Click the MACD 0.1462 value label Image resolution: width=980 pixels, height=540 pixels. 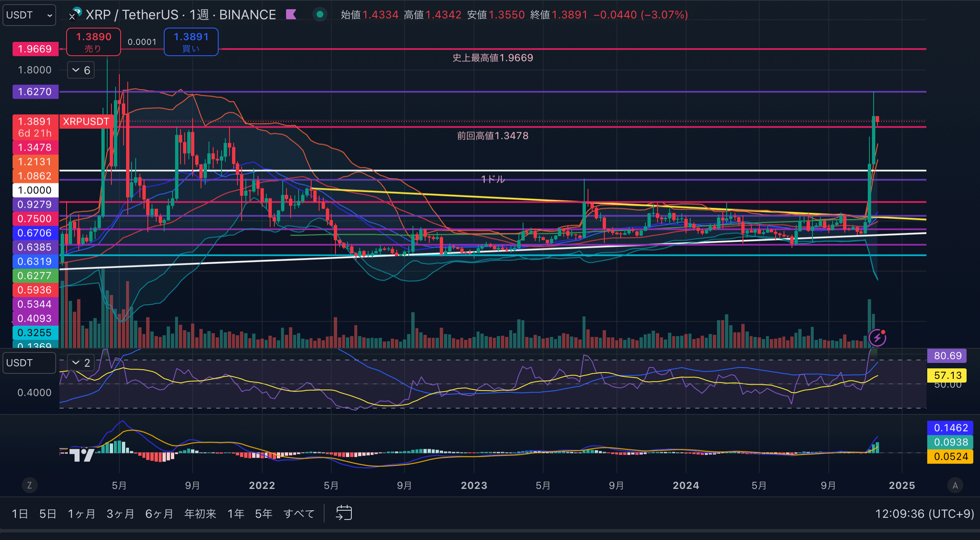951,428
